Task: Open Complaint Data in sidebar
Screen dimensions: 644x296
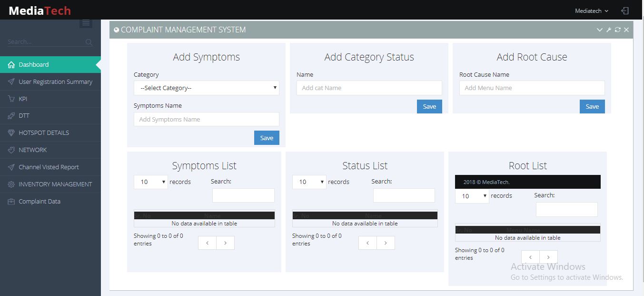Action: coord(40,202)
